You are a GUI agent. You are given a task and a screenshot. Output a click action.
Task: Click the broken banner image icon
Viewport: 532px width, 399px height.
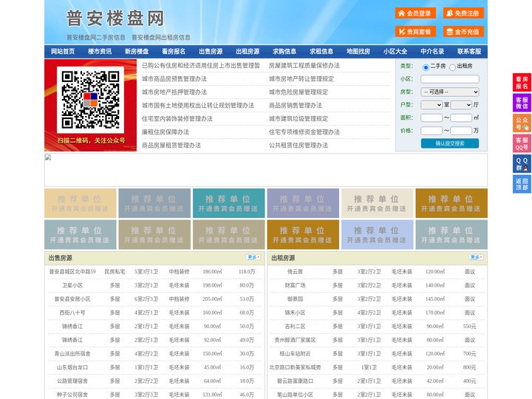(48, 157)
